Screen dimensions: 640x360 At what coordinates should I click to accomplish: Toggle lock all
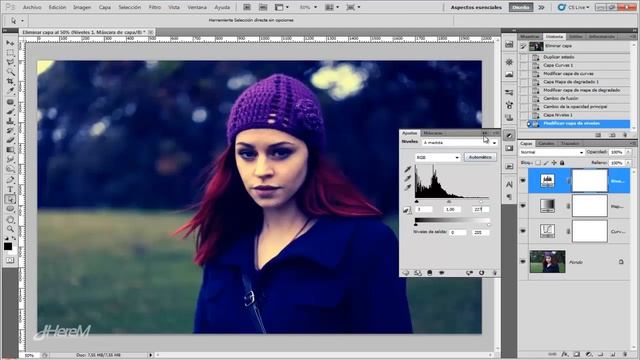coord(562,163)
